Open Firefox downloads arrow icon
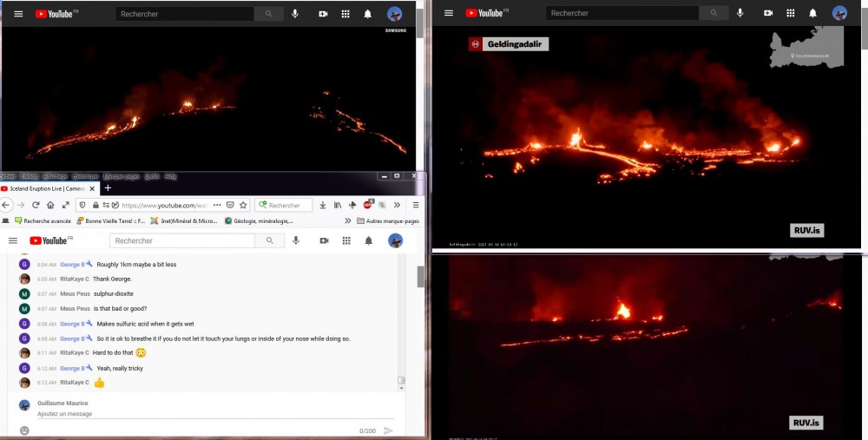Image resolution: width=868 pixels, height=440 pixels. pyautogui.click(x=323, y=205)
